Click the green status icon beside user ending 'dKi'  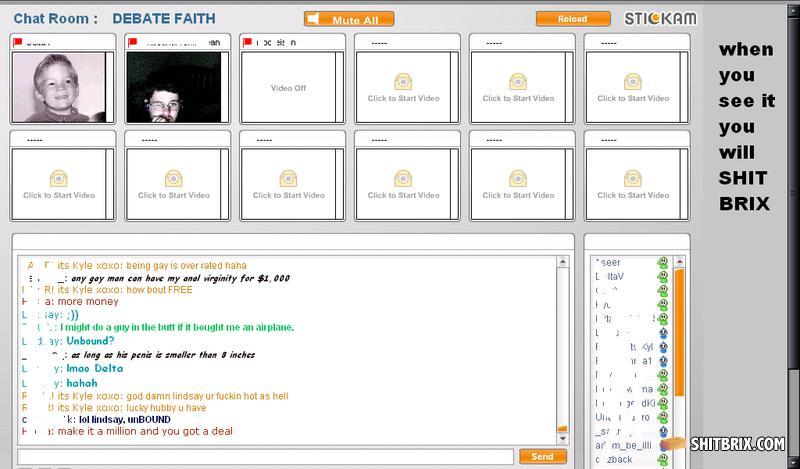coord(663,403)
